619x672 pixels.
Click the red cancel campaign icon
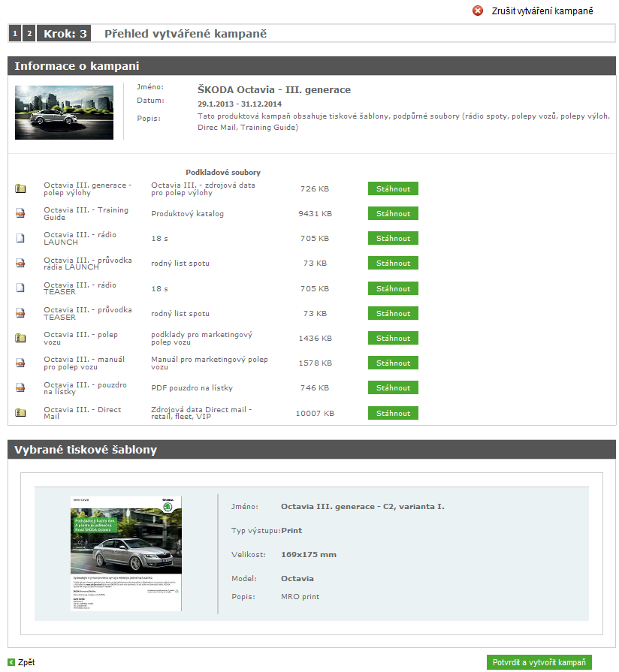(478, 11)
